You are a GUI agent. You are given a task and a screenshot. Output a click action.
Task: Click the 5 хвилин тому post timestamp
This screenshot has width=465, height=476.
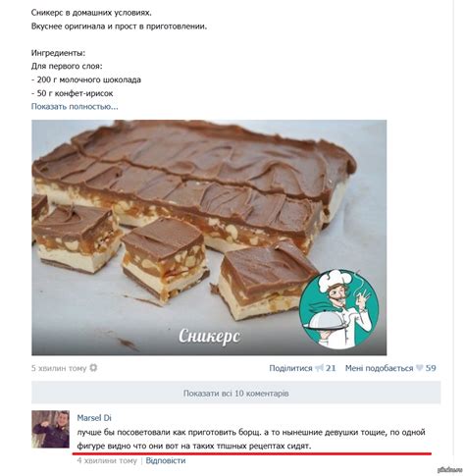(59, 368)
